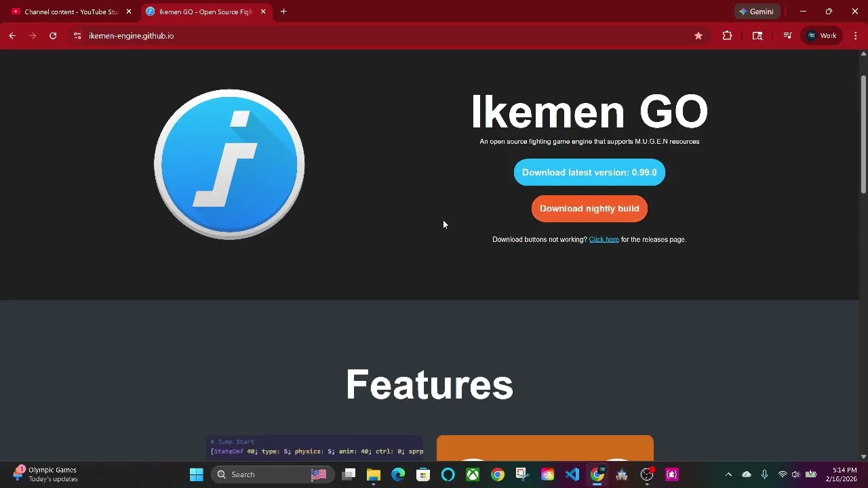
Task: Open Microsoft Store from the taskbar
Action: 423,474
